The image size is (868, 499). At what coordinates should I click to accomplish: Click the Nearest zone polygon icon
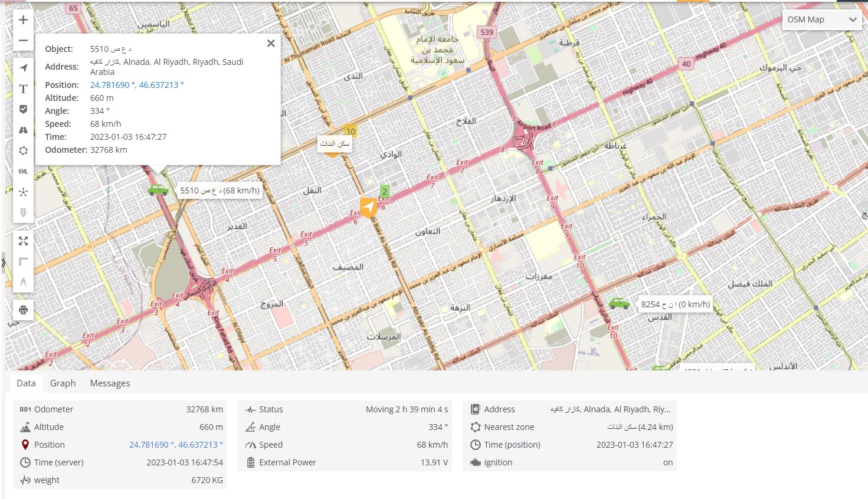476,427
